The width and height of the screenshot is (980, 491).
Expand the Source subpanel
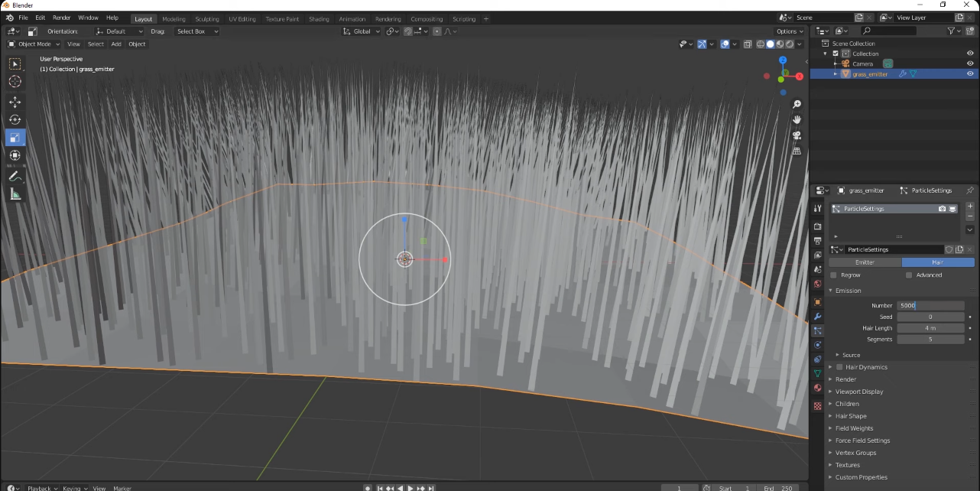click(x=851, y=355)
